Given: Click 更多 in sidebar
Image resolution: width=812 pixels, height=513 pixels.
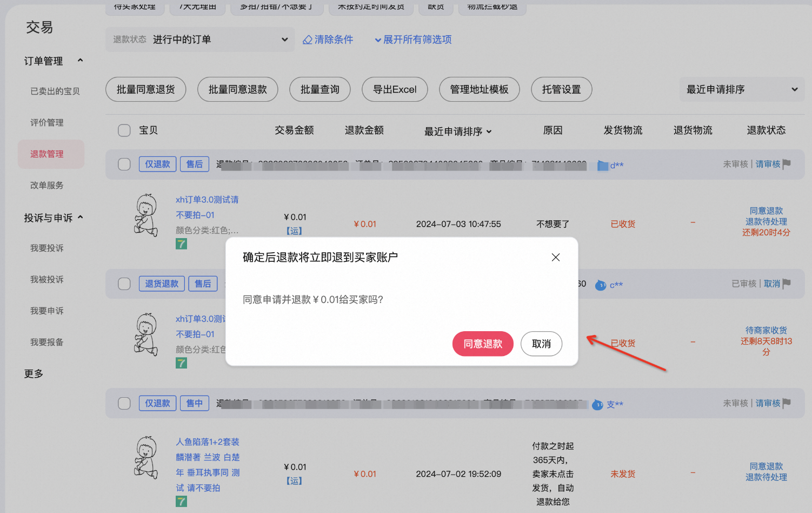Looking at the screenshot, I should click(x=34, y=374).
